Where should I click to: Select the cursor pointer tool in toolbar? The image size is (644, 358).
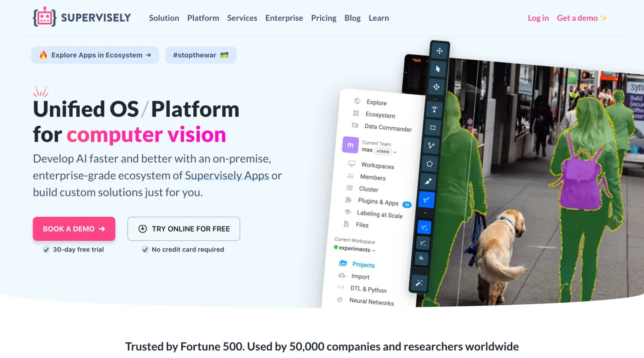click(x=438, y=69)
